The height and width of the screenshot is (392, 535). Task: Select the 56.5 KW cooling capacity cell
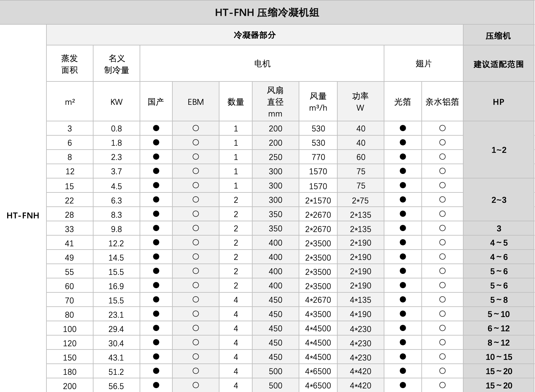(x=116, y=386)
